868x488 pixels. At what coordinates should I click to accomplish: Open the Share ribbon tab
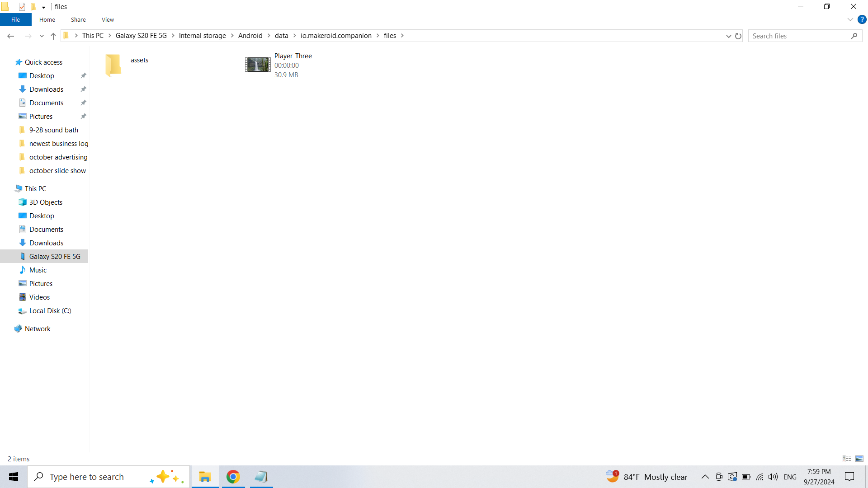coord(78,19)
